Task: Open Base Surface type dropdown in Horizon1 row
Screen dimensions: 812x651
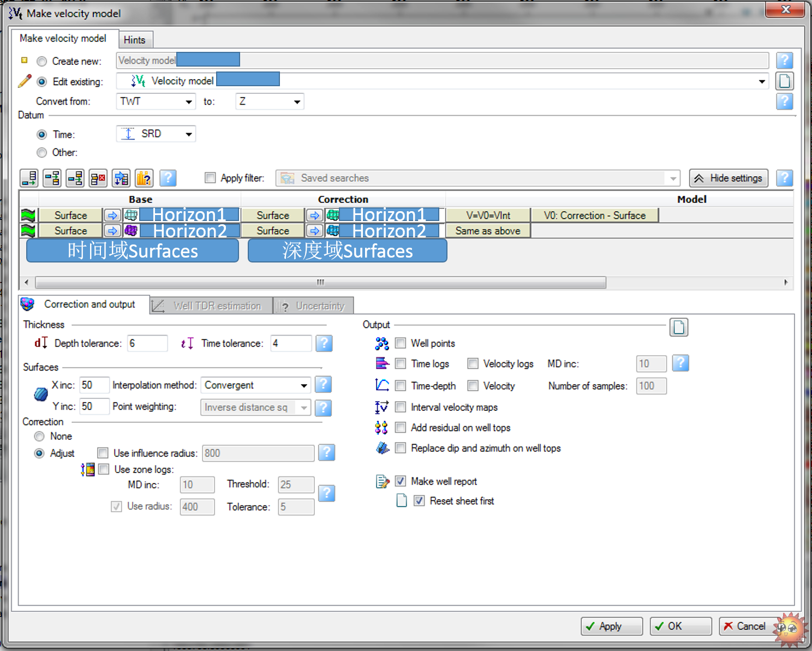Action: pos(70,215)
